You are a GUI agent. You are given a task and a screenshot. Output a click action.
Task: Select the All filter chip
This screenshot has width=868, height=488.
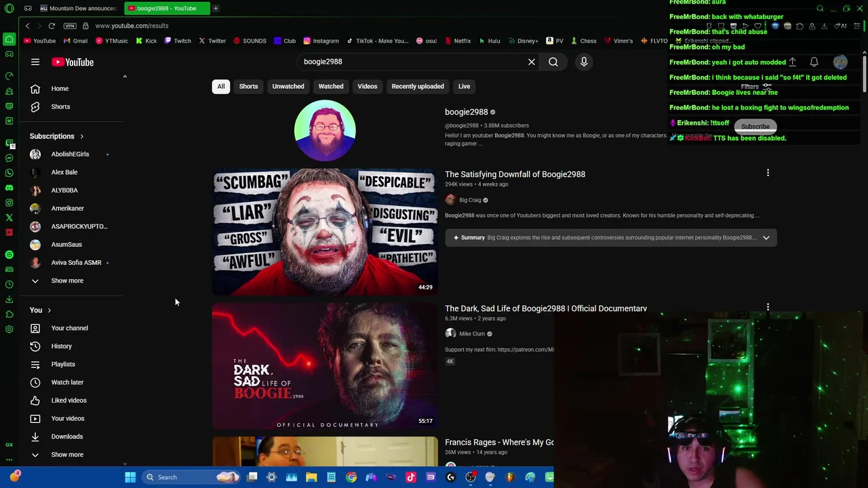click(220, 86)
